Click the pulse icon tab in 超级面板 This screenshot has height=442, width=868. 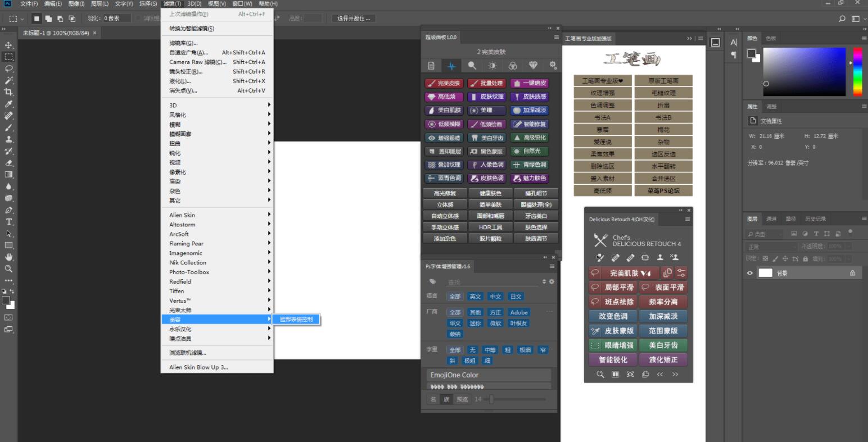451,66
